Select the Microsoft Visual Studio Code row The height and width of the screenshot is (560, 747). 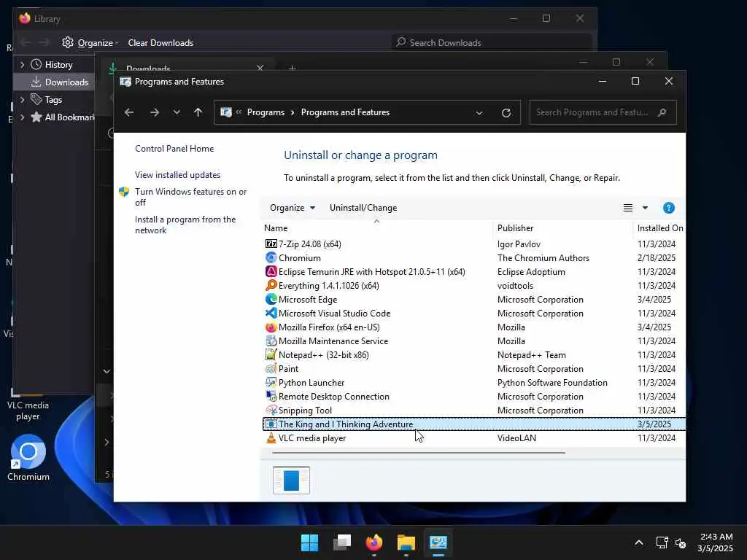pyautogui.click(x=474, y=313)
